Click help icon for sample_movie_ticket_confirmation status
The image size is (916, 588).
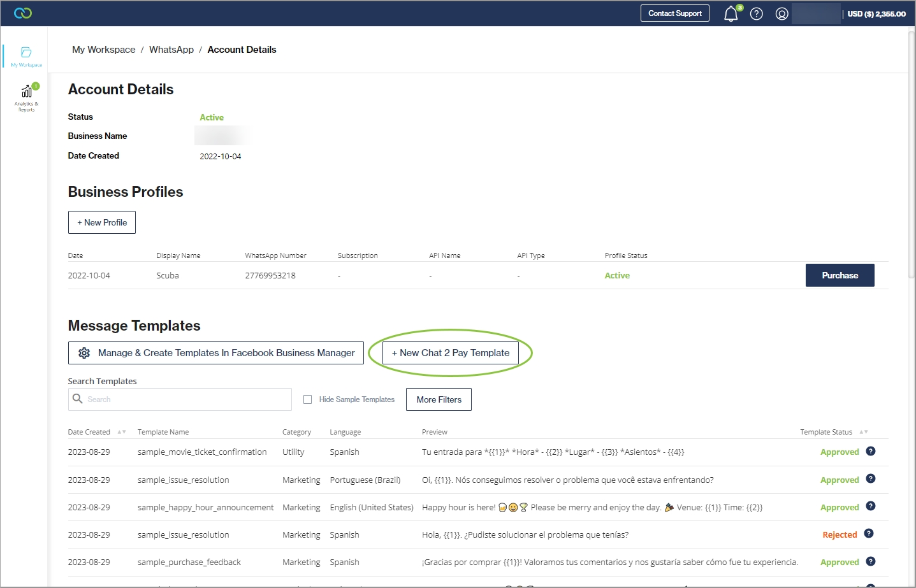tap(871, 451)
